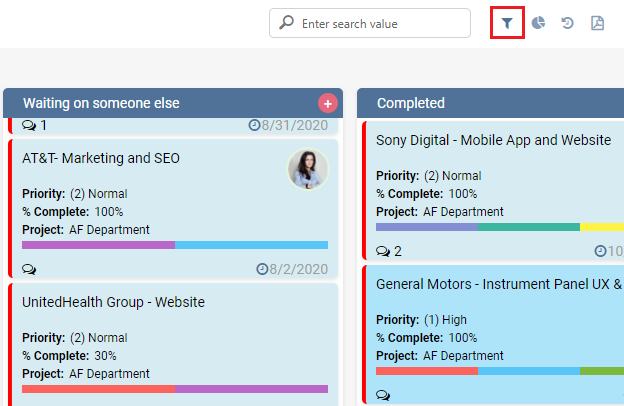This screenshot has width=624, height=406.
Task: Focus the Enter search value field
Action: click(370, 23)
